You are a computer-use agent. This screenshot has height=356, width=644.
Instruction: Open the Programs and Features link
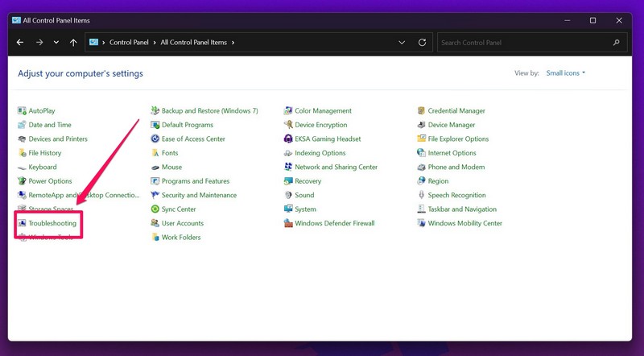click(x=195, y=181)
